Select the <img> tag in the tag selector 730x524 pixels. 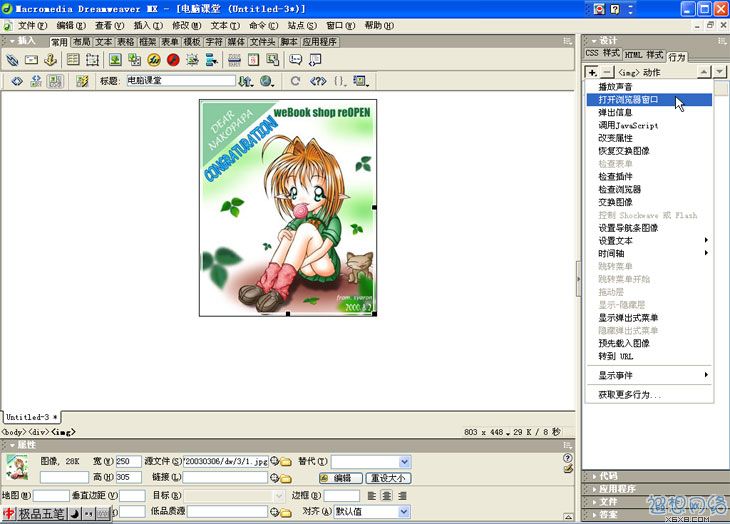(x=63, y=432)
